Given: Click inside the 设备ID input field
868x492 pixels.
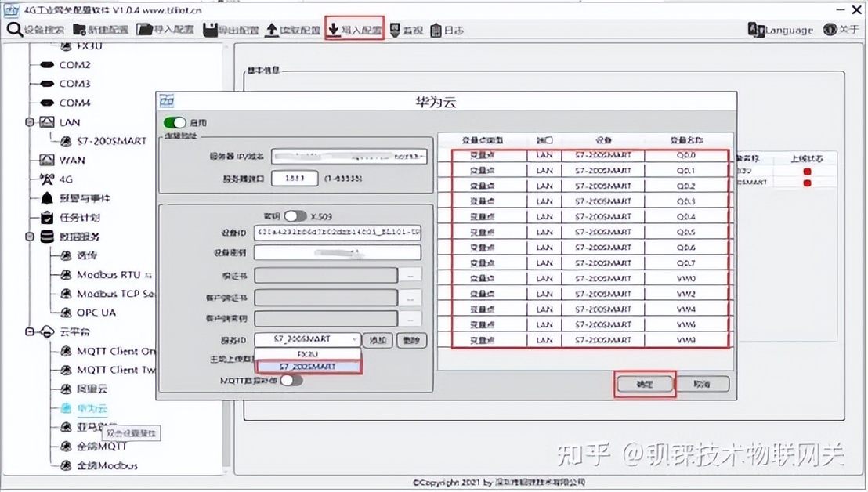Looking at the screenshot, I should click(337, 233).
